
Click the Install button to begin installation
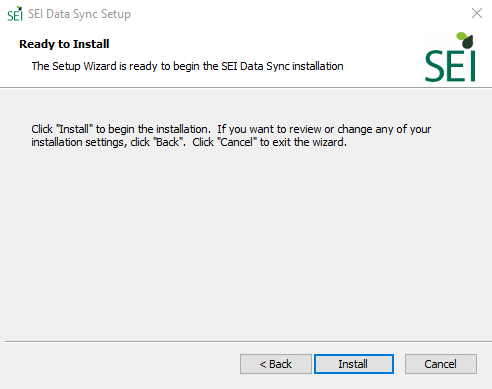point(354,364)
